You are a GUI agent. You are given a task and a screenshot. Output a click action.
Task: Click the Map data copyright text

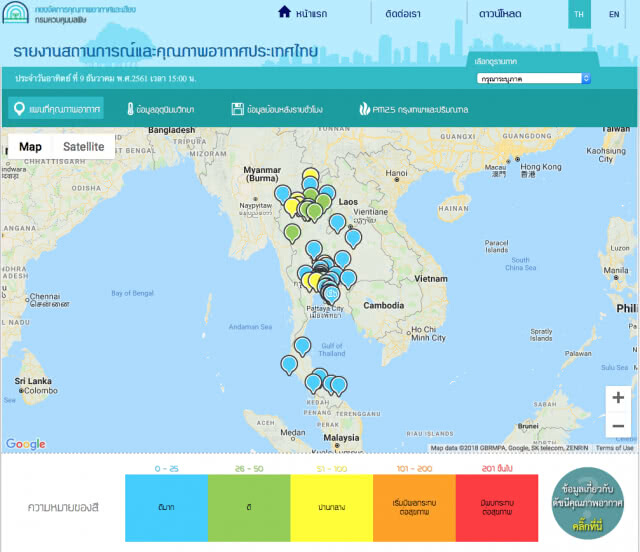pyautogui.click(x=509, y=448)
